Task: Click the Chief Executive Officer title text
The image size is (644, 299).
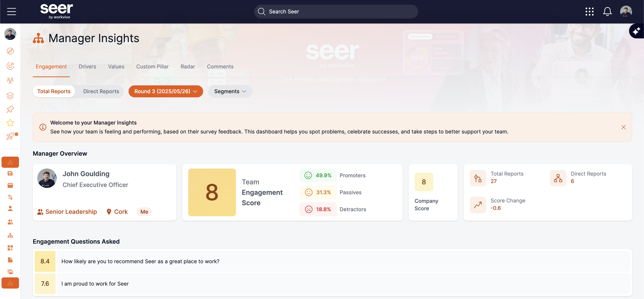Action: [95, 185]
